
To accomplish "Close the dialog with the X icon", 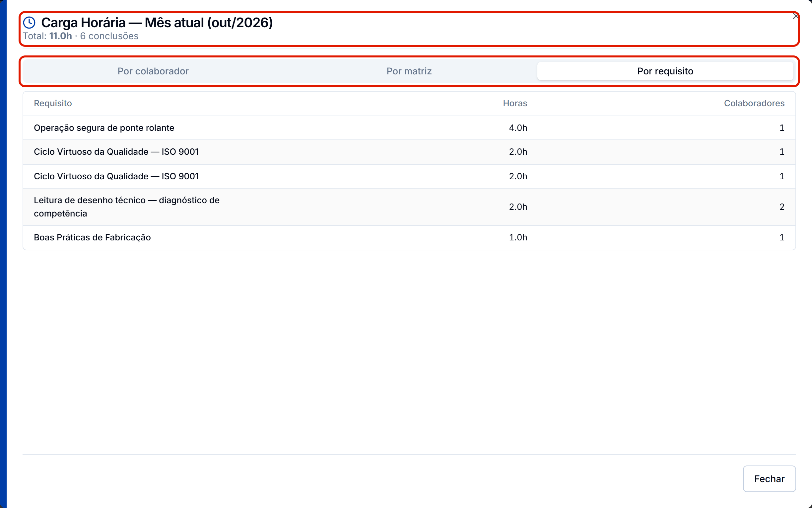I will click(x=795, y=16).
